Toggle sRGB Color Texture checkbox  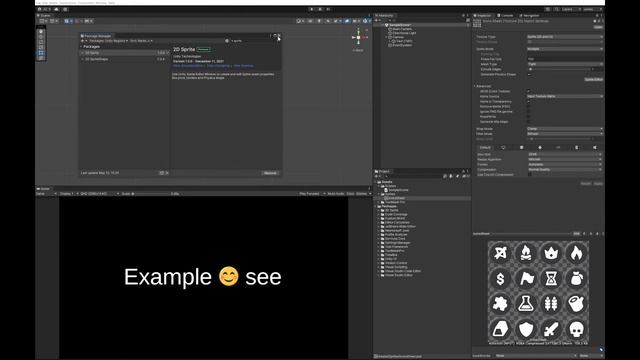click(529, 91)
